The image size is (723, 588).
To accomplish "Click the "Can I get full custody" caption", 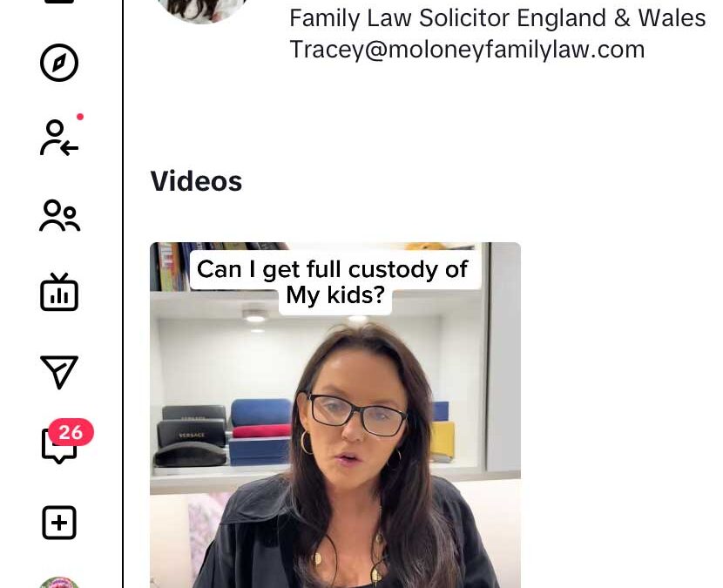I will pos(333,281).
